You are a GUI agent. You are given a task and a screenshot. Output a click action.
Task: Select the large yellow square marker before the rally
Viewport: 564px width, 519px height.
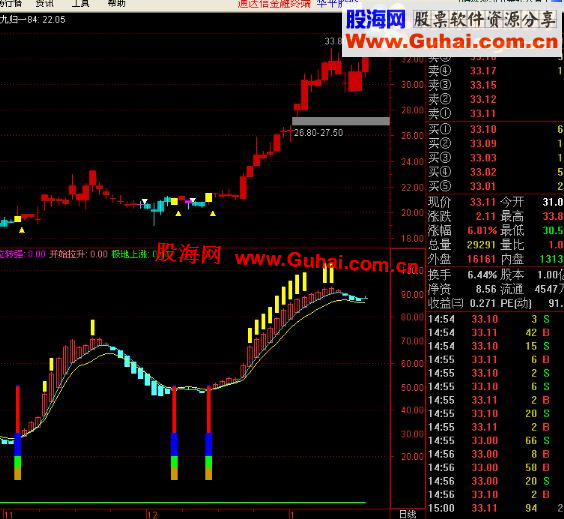pyautogui.click(x=209, y=197)
